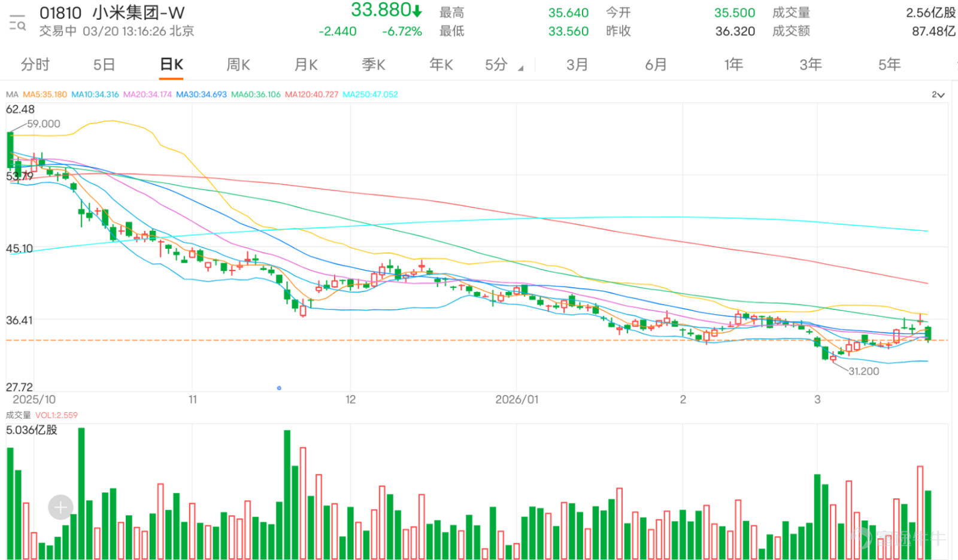
Task: Open the stock search list icon
Action: click(17, 23)
